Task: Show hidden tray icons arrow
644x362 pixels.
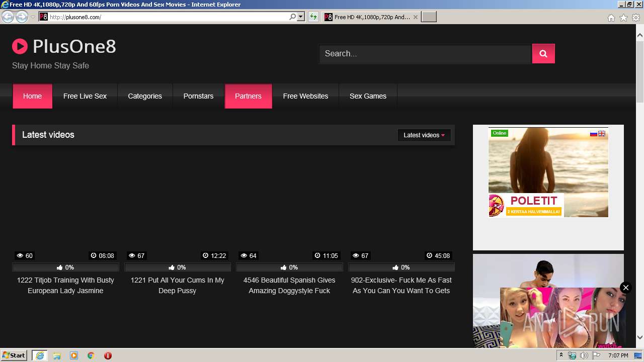Action: click(561, 355)
